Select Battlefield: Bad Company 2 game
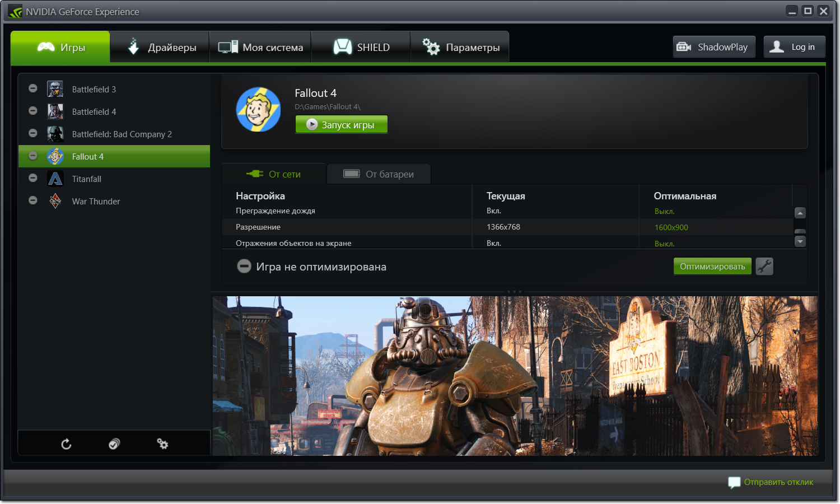Viewport: 840px width, 504px height. 114,134
